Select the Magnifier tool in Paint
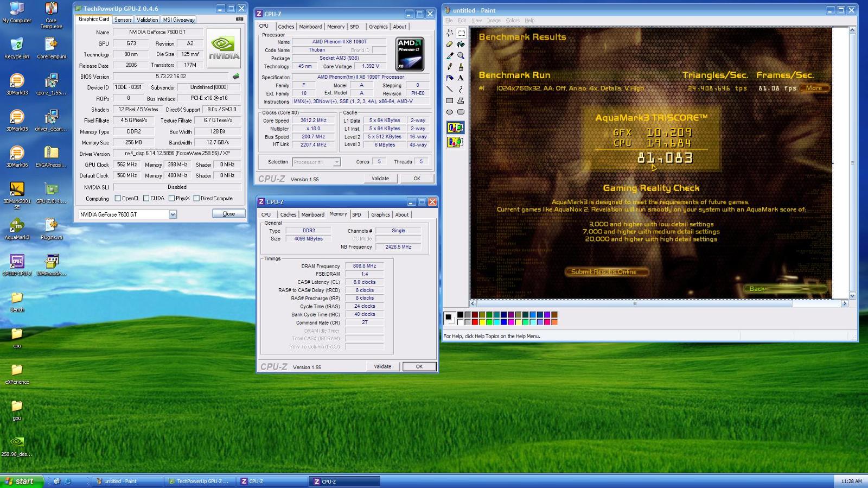 461,55
